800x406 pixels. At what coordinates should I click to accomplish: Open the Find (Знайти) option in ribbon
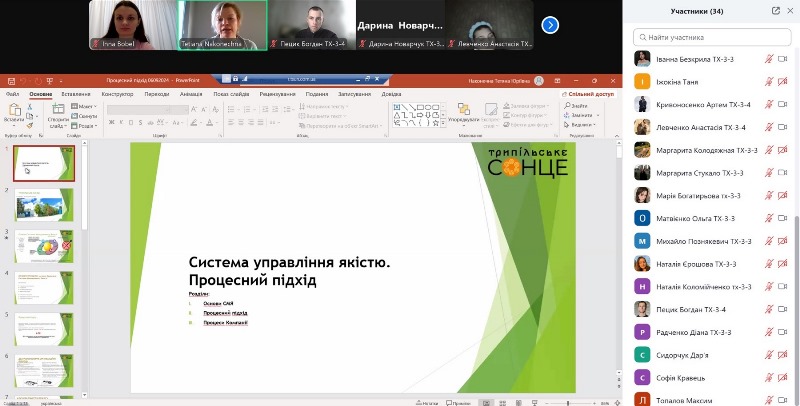coord(577,105)
